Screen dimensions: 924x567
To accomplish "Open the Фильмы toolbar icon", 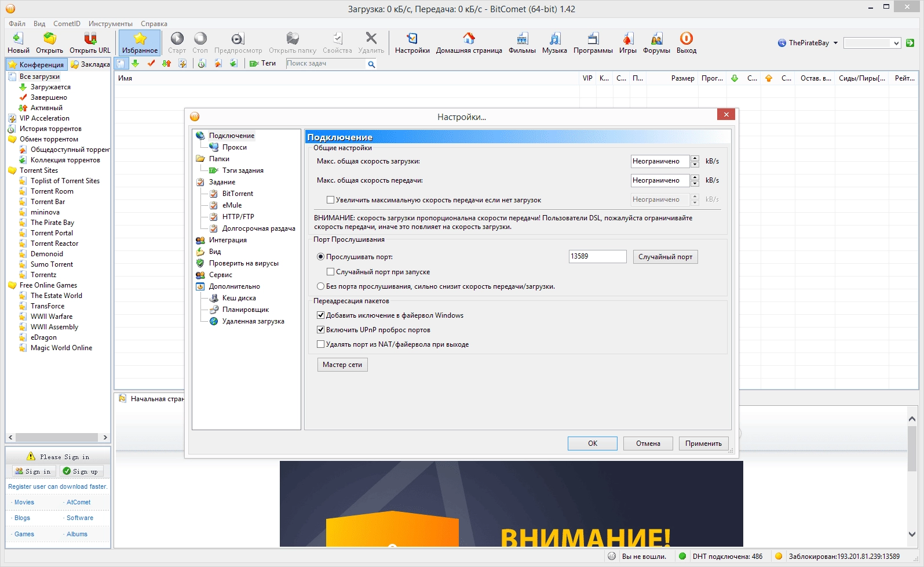I will pyautogui.click(x=522, y=43).
